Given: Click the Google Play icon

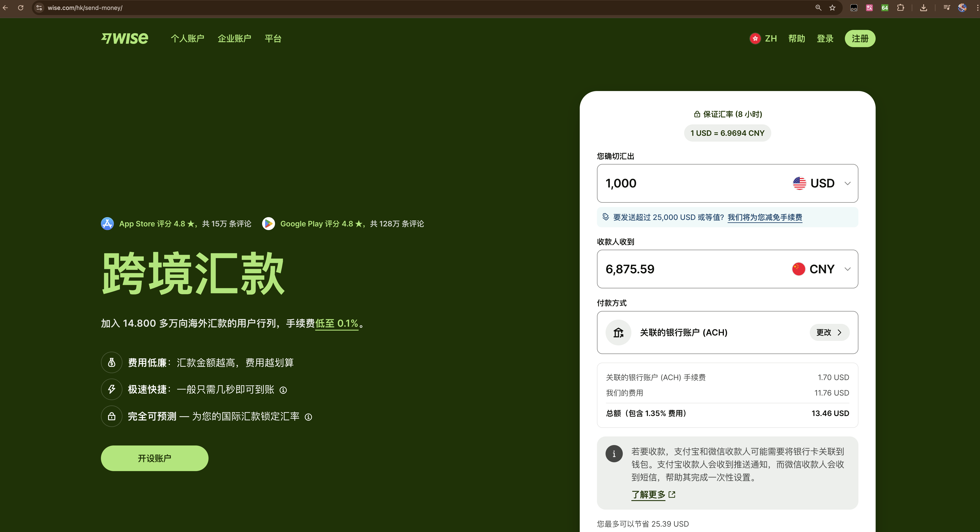Looking at the screenshot, I should 269,224.
